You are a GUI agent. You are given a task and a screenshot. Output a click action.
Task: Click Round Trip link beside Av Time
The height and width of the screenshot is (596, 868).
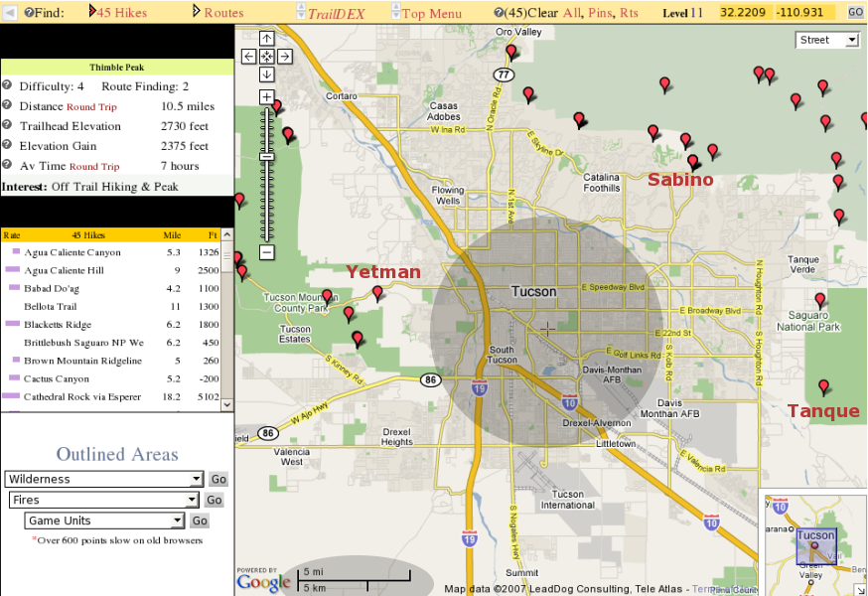click(x=94, y=166)
